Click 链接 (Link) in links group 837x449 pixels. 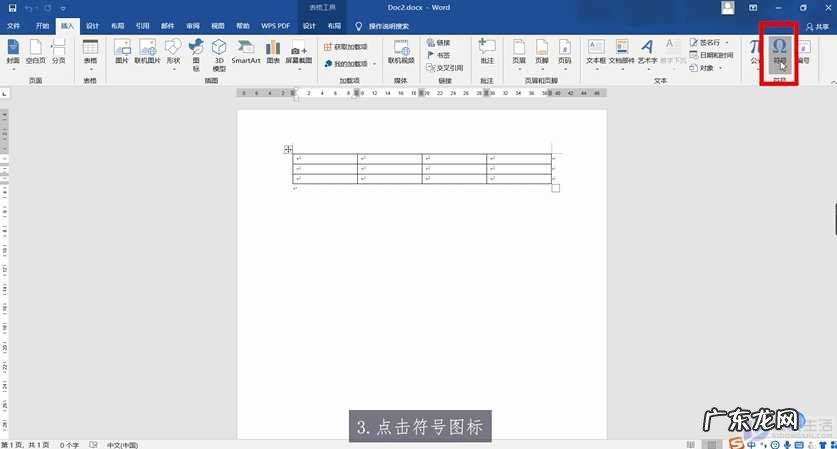(439, 42)
